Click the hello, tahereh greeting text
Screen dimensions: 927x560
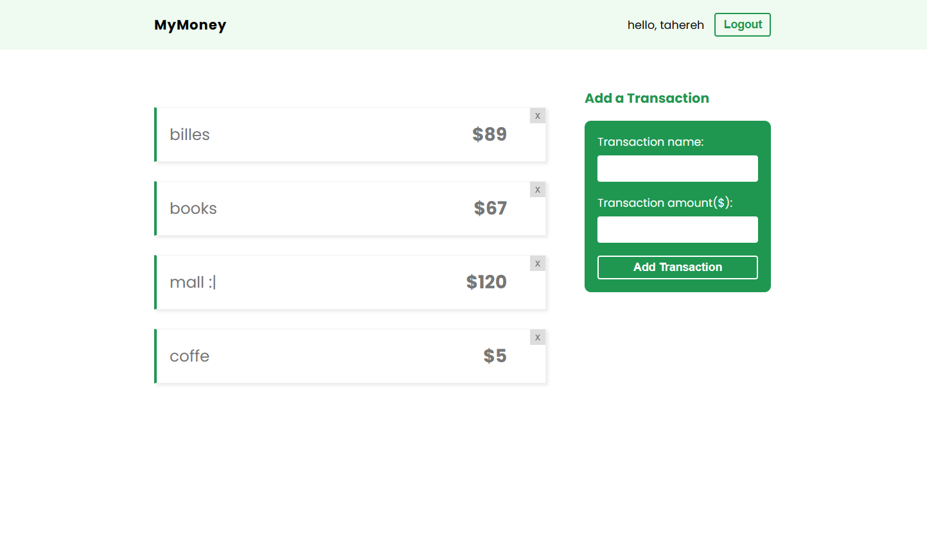tap(666, 25)
